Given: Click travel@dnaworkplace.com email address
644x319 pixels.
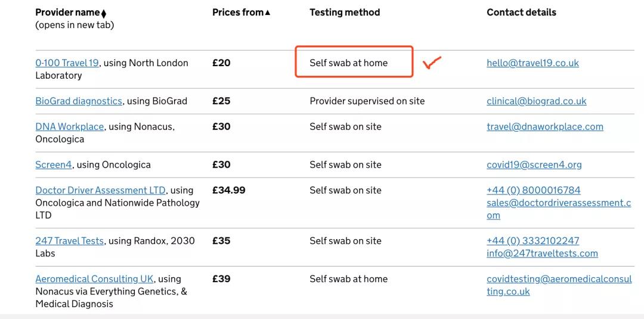Looking at the screenshot, I should coord(544,127).
